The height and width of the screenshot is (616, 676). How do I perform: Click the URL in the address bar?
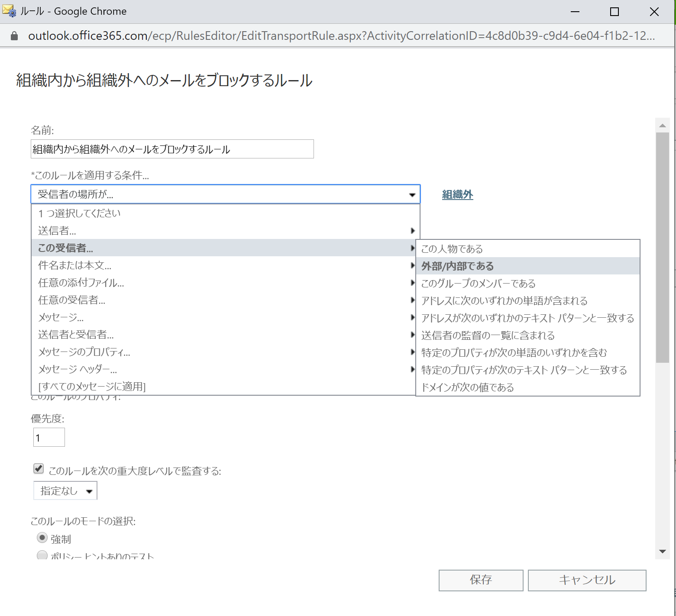(341, 35)
